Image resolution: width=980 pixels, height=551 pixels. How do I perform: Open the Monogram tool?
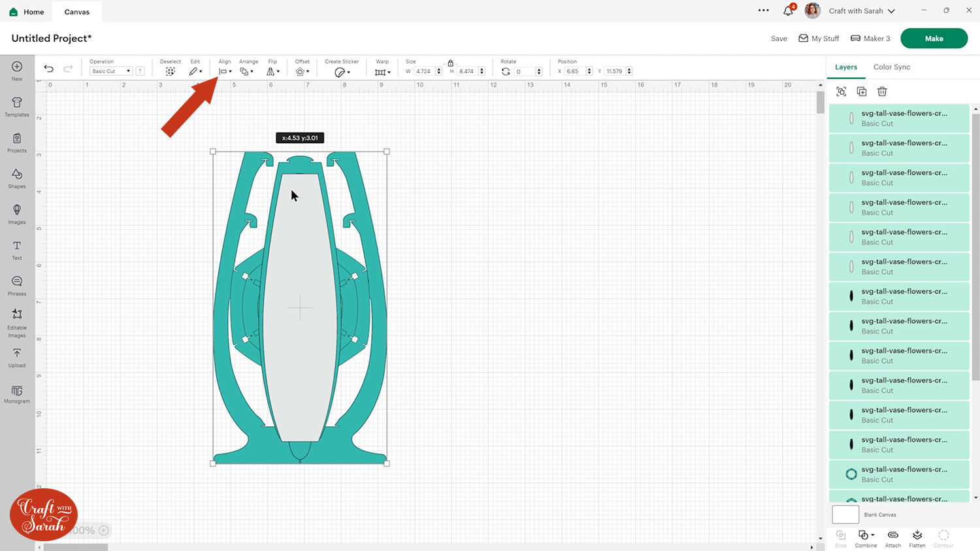17,393
